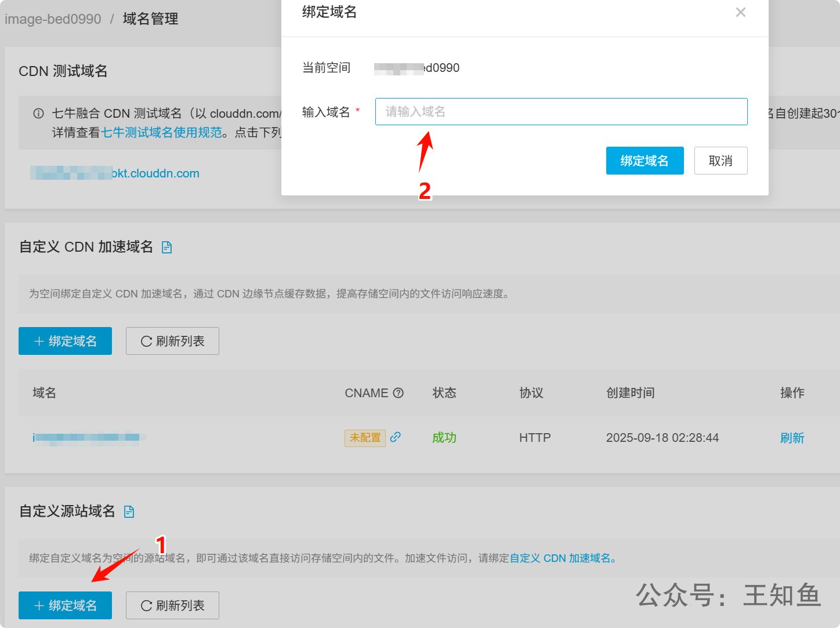The image size is (840, 628).
Task: Click 刷新 in the 操作 column
Action: pos(792,438)
